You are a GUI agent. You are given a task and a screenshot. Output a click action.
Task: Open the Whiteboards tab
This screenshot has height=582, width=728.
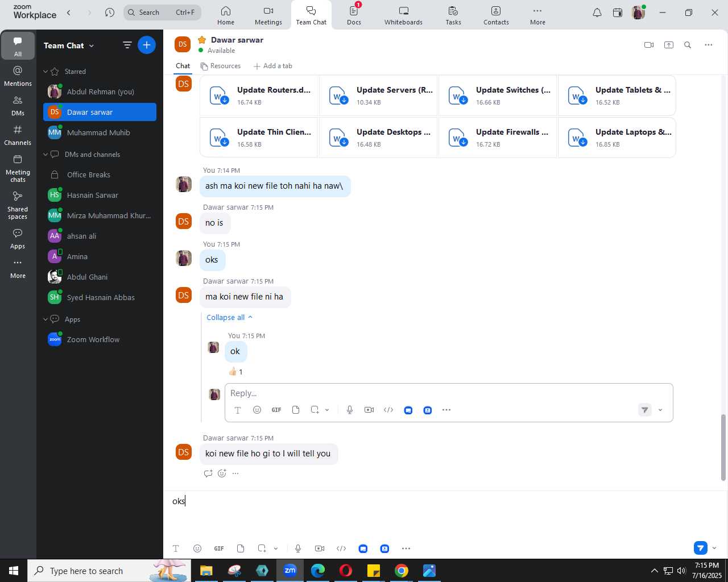click(x=403, y=15)
